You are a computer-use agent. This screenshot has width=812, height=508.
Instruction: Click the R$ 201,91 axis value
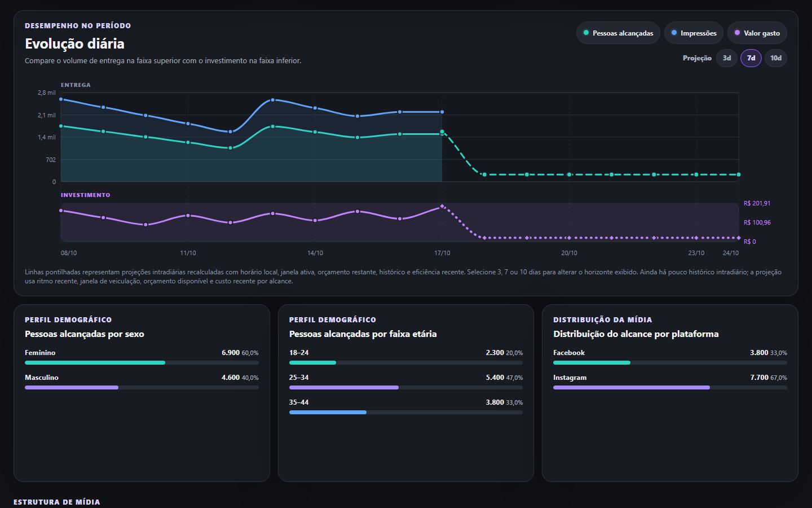pyautogui.click(x=757, y=203)
